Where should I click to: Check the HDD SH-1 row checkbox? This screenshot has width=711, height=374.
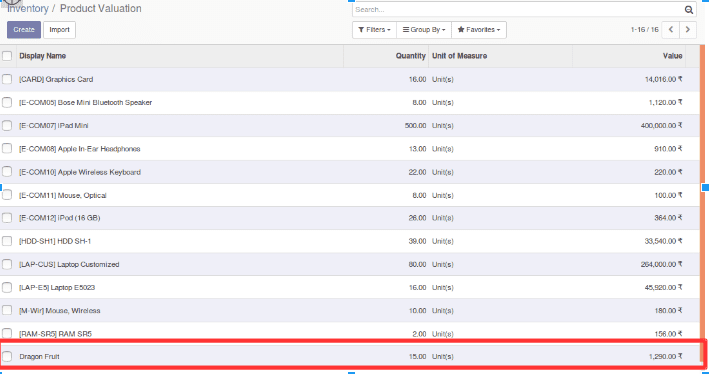(7, 241)
